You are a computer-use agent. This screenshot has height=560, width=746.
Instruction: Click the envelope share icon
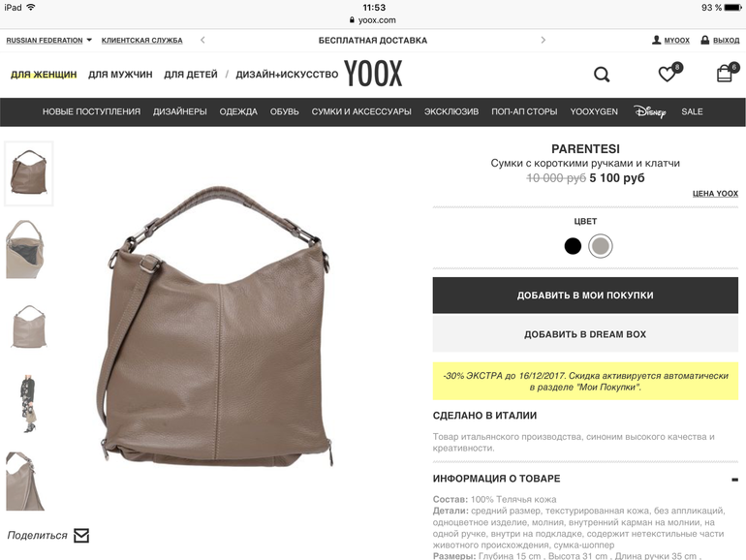point(81,535)
